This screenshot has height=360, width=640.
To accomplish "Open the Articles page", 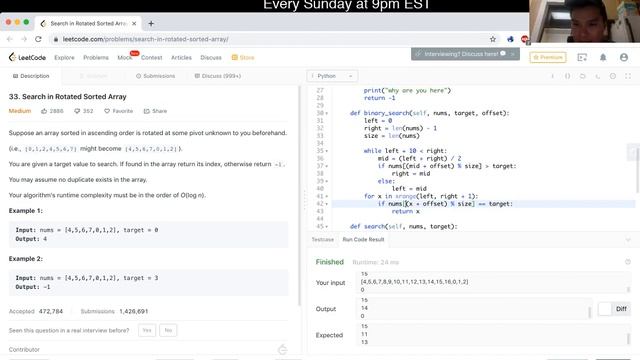I will click(x=181, y=58).
